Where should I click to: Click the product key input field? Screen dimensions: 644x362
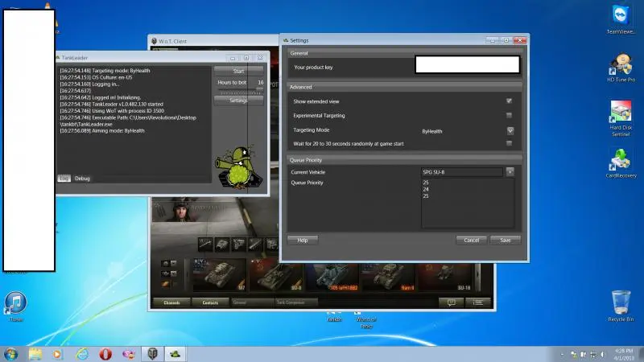468,65
